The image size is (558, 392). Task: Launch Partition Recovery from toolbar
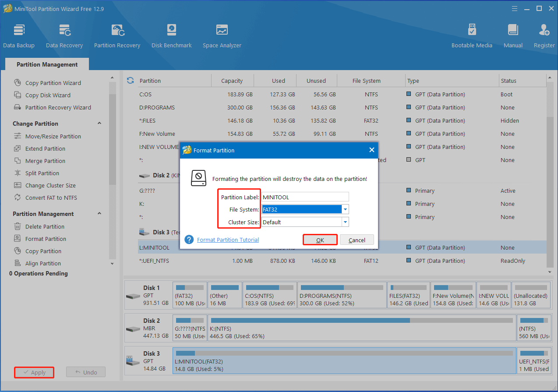tap(117, 36)
